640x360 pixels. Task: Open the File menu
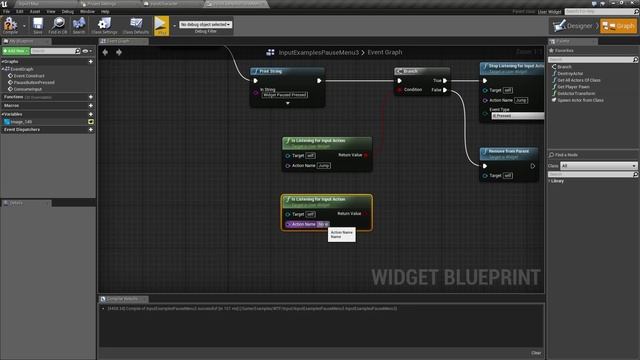coord(7,12)
